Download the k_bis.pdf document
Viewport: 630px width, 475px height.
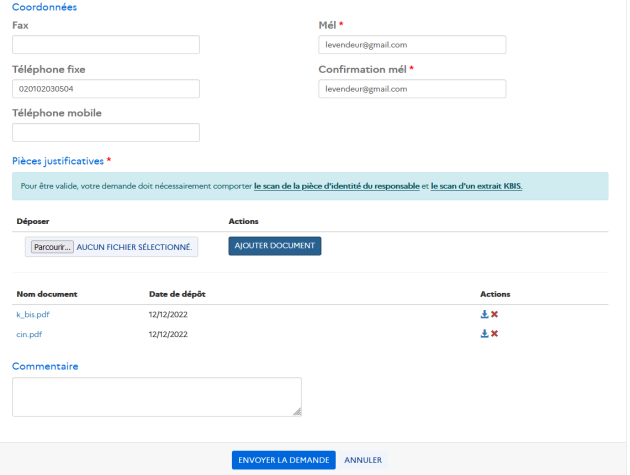[x=484, y=314]
